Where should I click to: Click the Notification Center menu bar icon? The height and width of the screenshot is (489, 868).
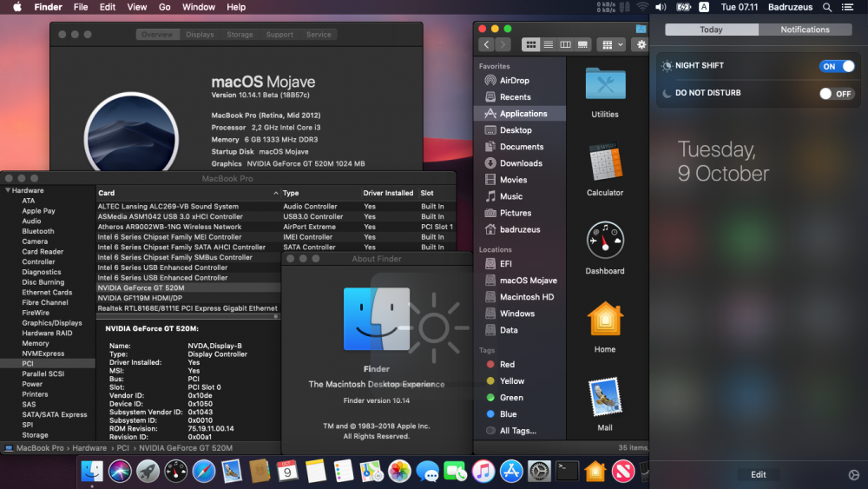click(847, 7)
